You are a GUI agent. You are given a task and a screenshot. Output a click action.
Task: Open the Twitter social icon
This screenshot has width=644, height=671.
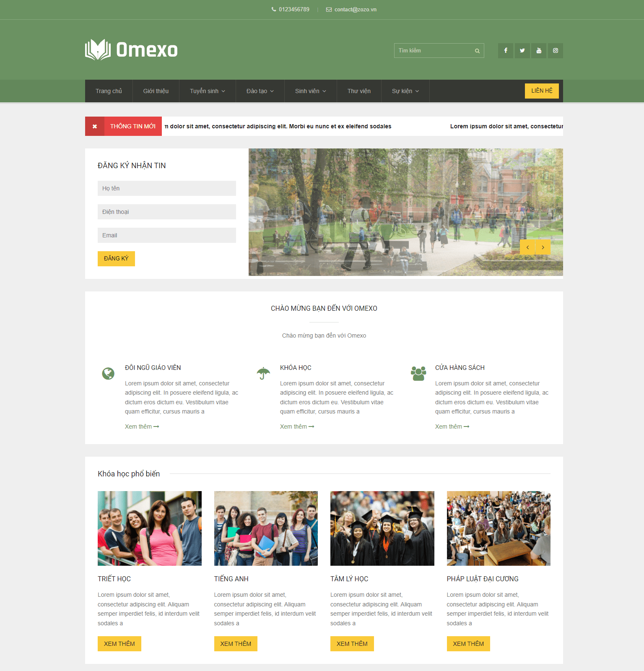point(522,51)
